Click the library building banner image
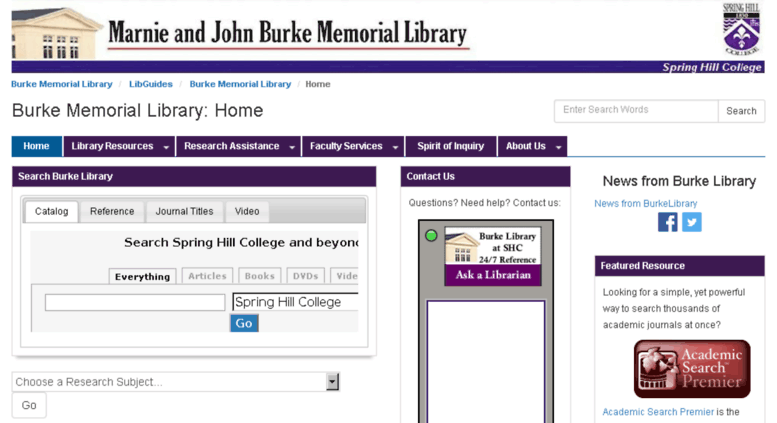Viewport: 777px width, 423px height. click(x=56, y=33)
